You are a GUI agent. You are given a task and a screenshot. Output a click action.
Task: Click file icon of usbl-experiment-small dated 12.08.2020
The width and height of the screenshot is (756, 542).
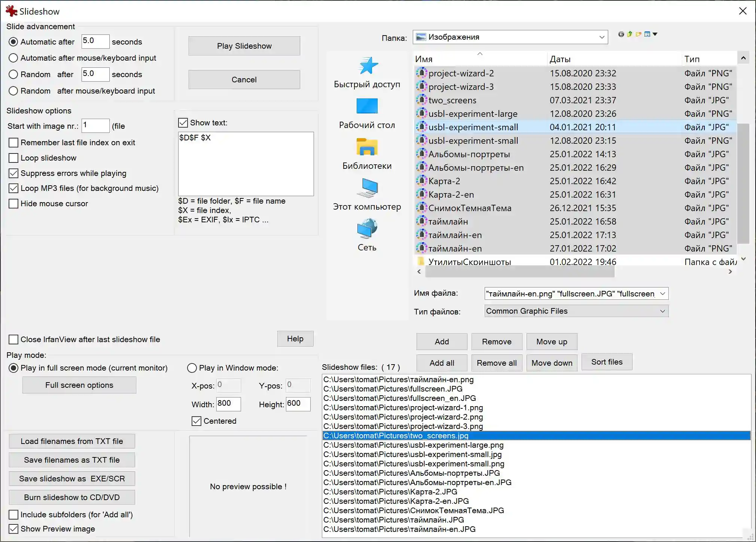[421, 140]
